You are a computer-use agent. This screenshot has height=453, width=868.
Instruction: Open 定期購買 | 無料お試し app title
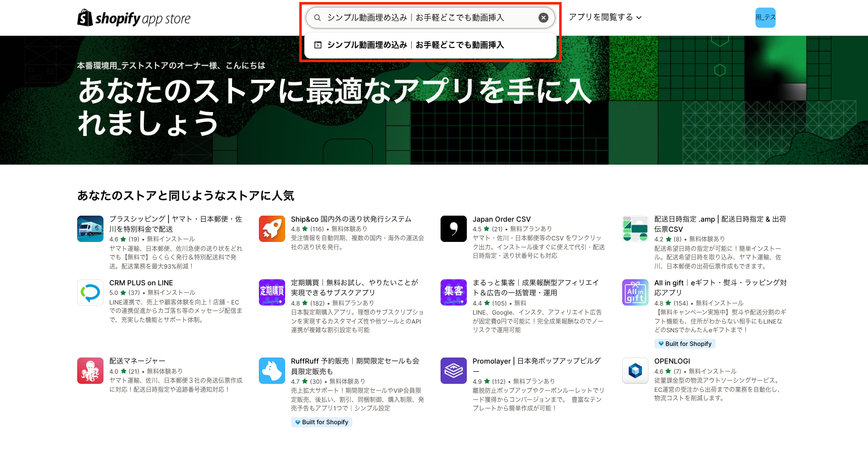click(x=355, y=287)
